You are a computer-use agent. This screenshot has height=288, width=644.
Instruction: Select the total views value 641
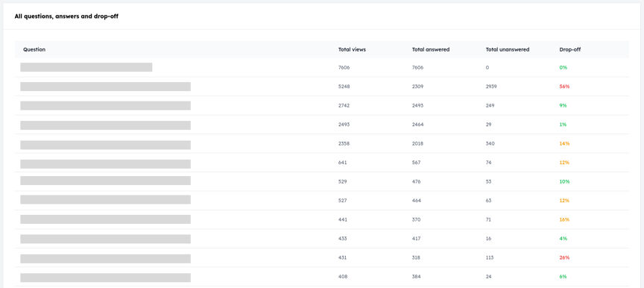[x=343, y=163]
